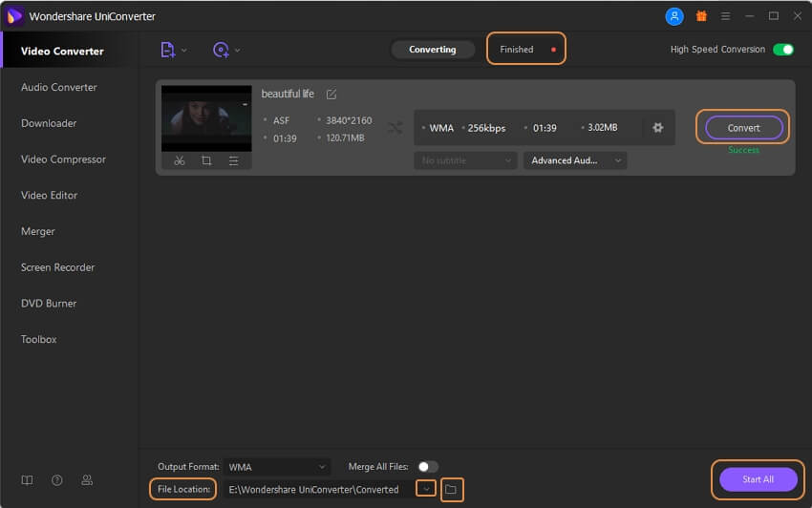Click the Add Files icon
This screenshot has width=812, height=508.
[x=167, y=51]
